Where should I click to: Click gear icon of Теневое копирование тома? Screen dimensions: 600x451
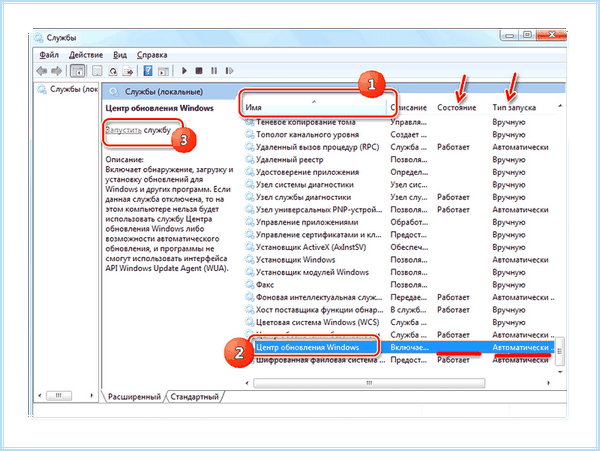click(249, 122)
